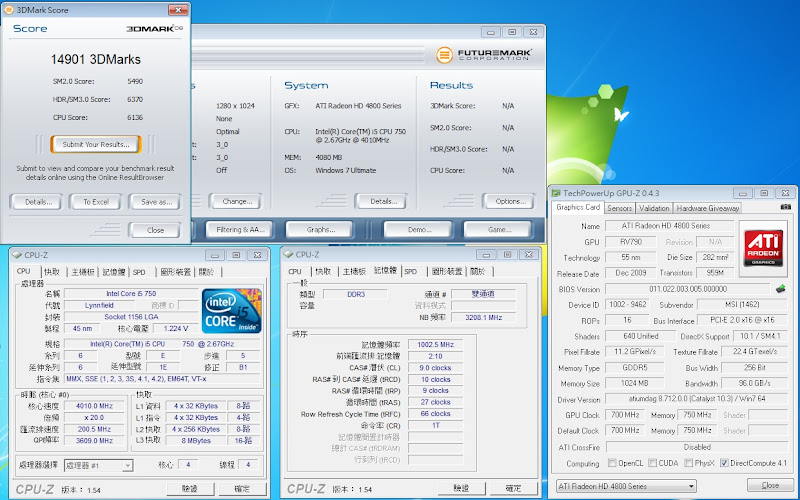Screen dimensions: 800x500
Task: Open Validation tab in GPU-Z
Action: click(654, 208)
